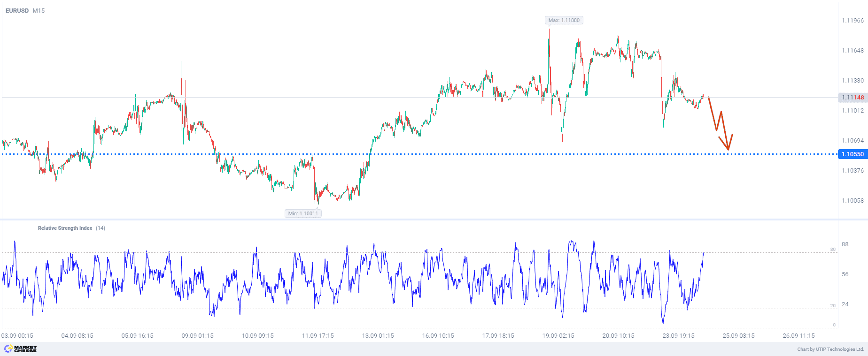The image size is (868, 356).
Task: Click the 1.10058 price axis label
Action: coord(852,201)
